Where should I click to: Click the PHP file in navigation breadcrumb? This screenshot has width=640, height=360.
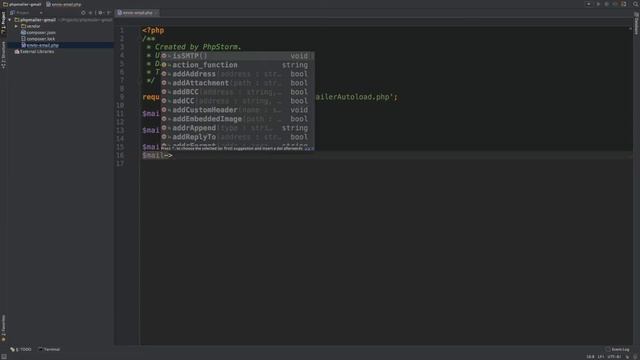[x=64, y=4]
